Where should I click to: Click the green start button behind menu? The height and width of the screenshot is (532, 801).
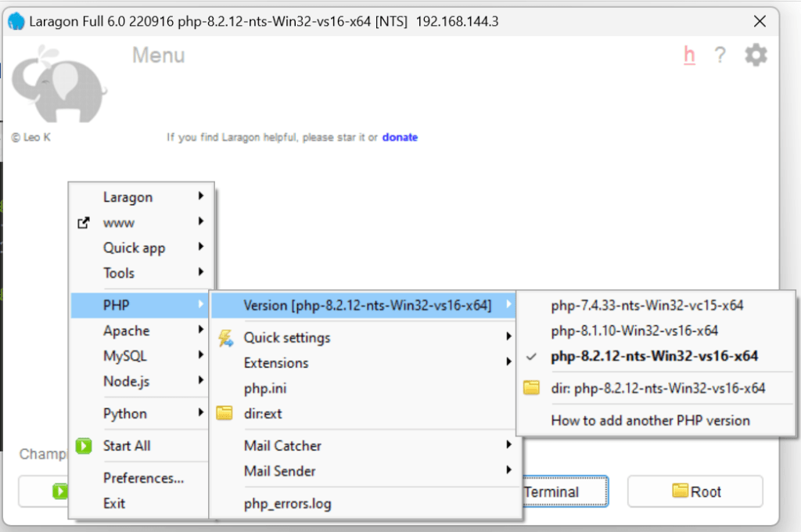coord(59,491)
